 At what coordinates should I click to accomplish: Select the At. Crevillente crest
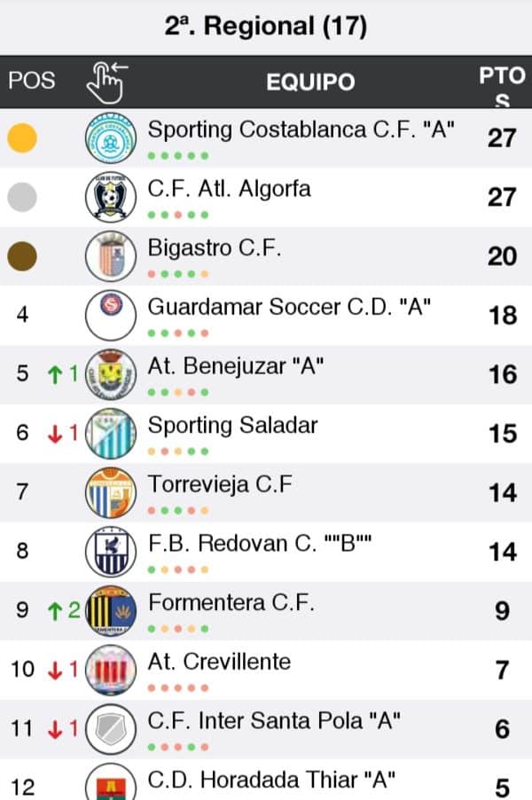pos(111,670)
